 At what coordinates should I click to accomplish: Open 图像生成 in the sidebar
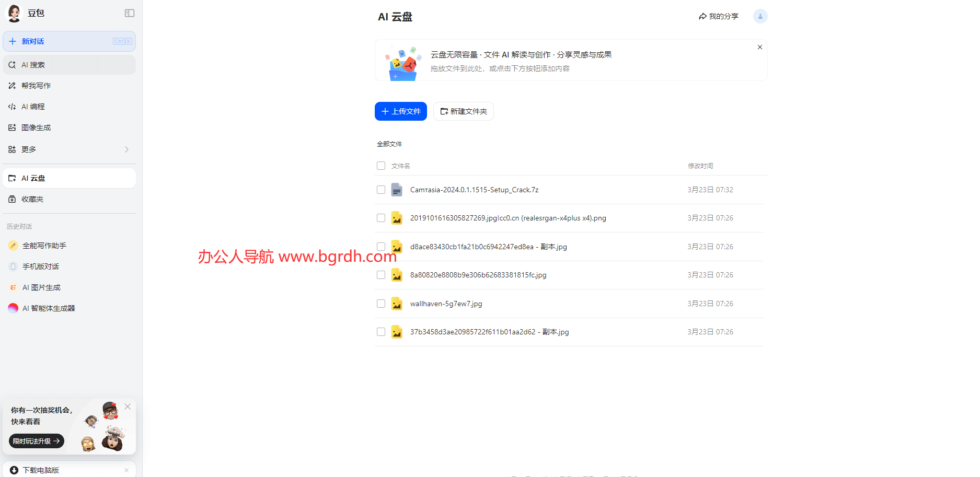69,127
